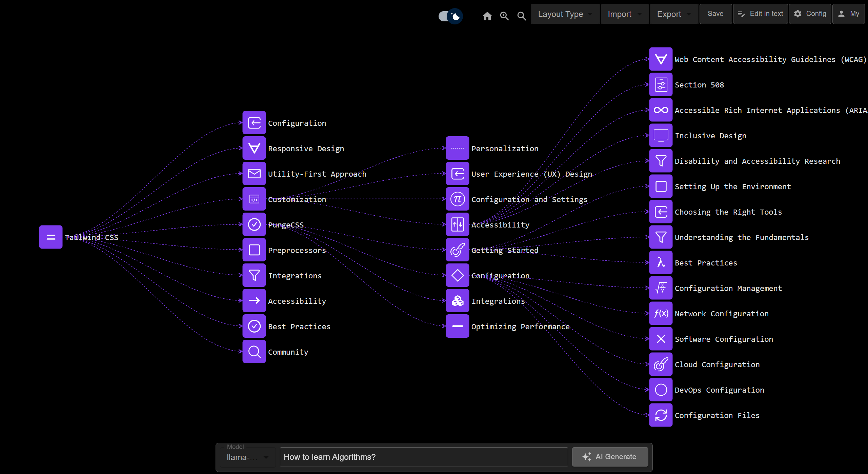Click the DevOps Configuration circle icon
The image size is (868, 474).
tap(661, 390)
